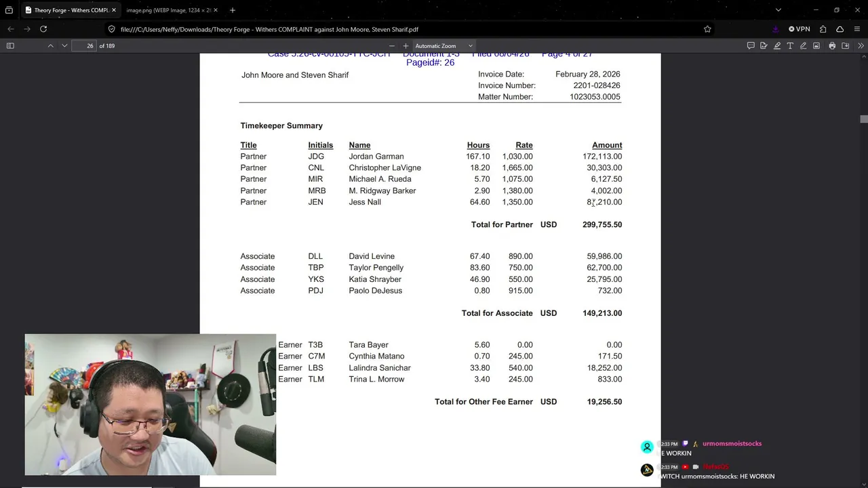Click the name Katia Shrayber
Viewport: 868px width, 488px height.
(375, 279)
